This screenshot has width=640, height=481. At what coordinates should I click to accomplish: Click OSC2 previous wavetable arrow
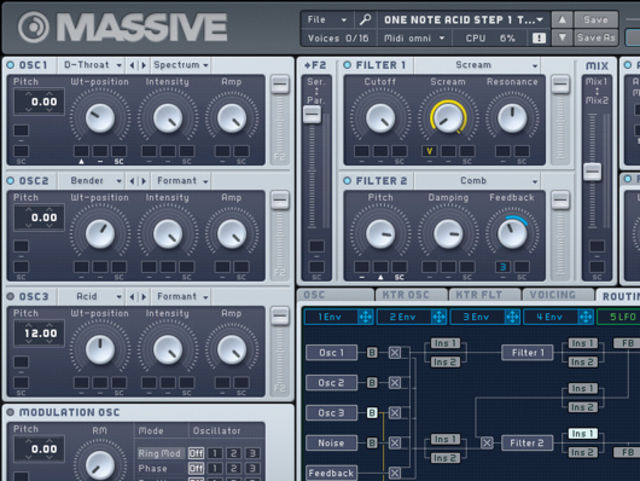tap(132, 181)
